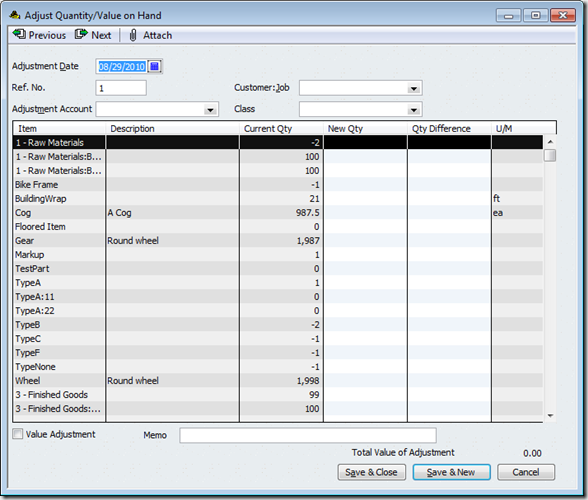Click the list scroll down arrow
This screenshot has width=588, height=500.
click(x=550, y=416)
